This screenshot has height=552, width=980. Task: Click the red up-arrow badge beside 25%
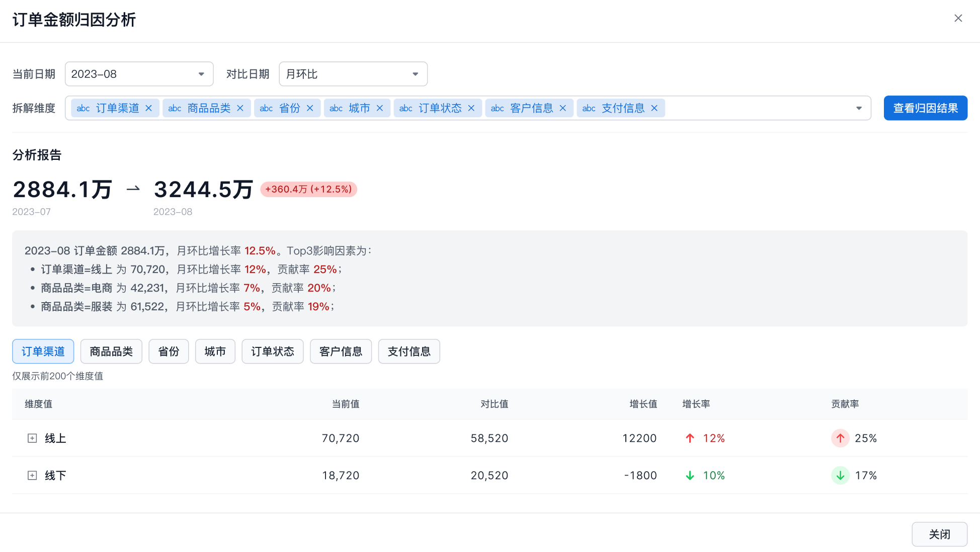840,438
